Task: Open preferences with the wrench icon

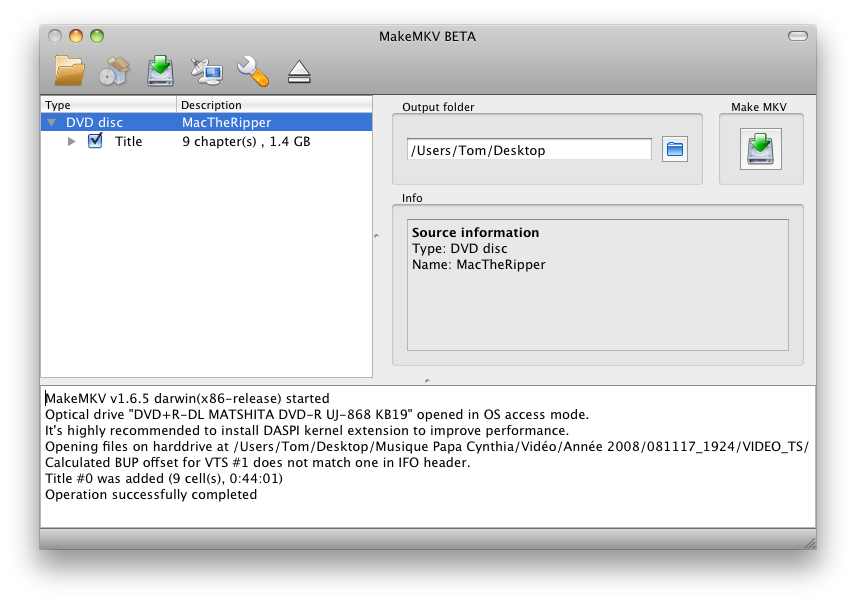Action: (253, 71)
